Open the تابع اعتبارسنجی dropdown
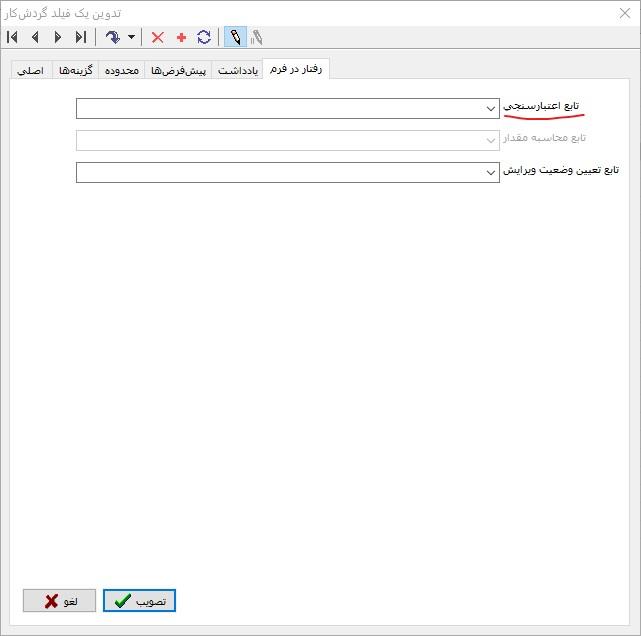Image resolution: width=641 pixels, height=636 pixels. coord(490,108)
